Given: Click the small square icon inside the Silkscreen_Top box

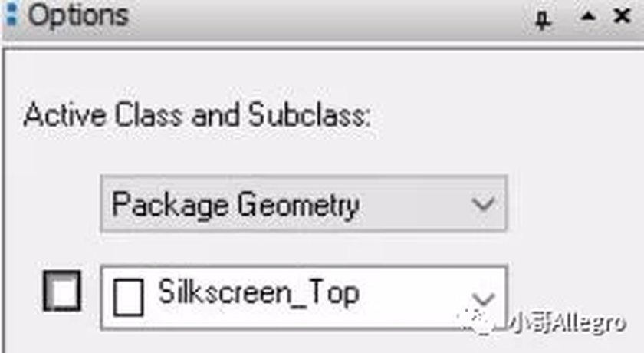Looking at the screenshot, I should click(x=128, y=297).
